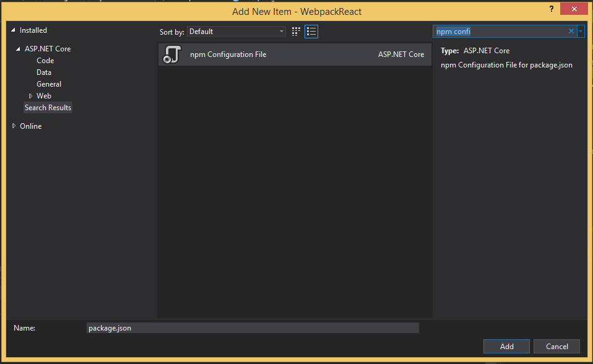Open search options dropdown arrow
The width and height of the screenshot is (593, 364).
(581, 31)
